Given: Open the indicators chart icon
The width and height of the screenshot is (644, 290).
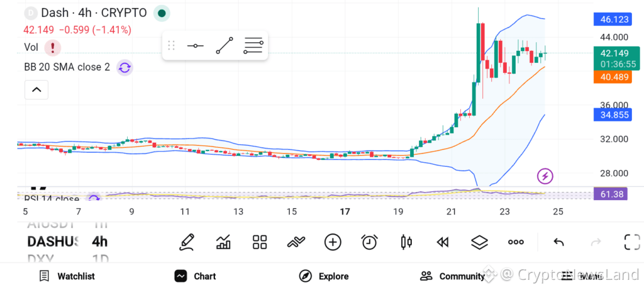Looking at the screenshot, I should (x=223, y=242).
